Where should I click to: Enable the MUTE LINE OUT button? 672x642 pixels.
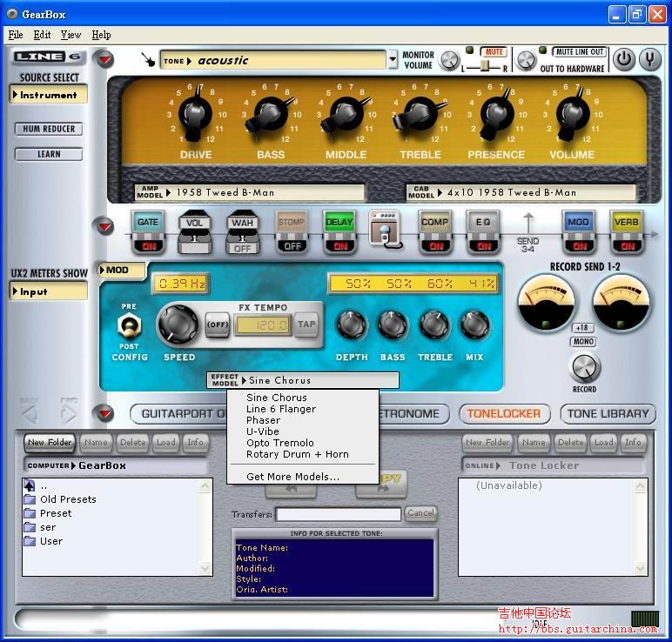pos(580,52)
